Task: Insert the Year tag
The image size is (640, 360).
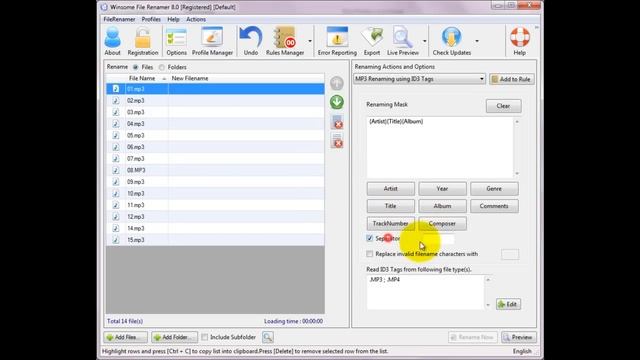Action: pos(442,189)
